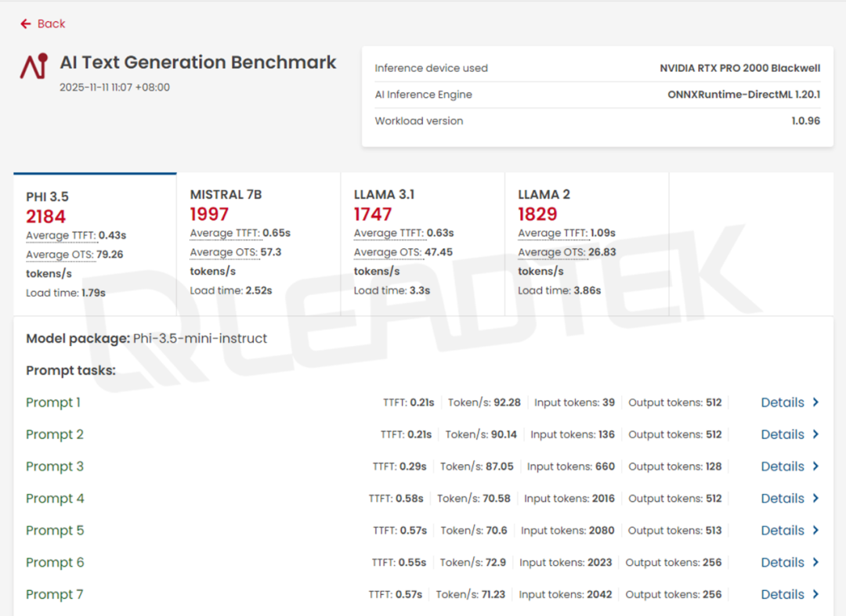The image size is (846, 616).
Task: Click the Average TTFT label under PHI 3.5
Action: [x=60, y=236]
